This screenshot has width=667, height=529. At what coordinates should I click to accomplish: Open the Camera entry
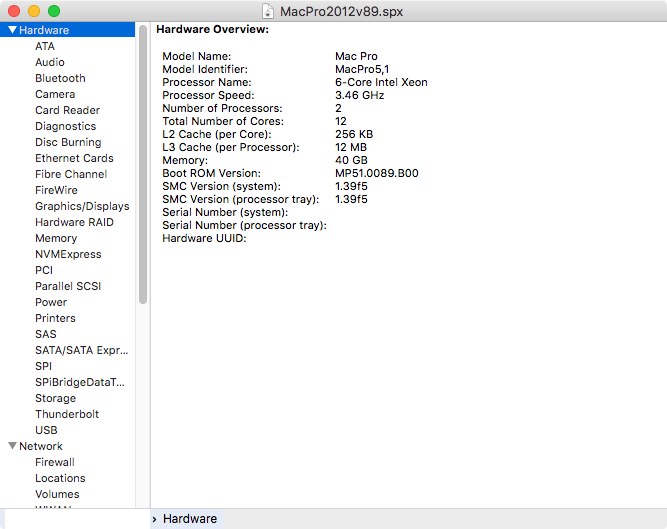tap(55, 94)
